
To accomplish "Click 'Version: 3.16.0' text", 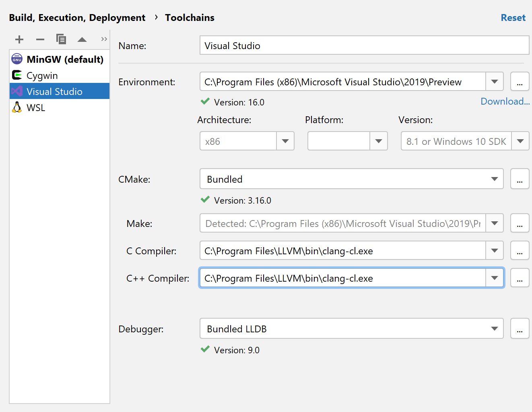I will tap(243, 200).
